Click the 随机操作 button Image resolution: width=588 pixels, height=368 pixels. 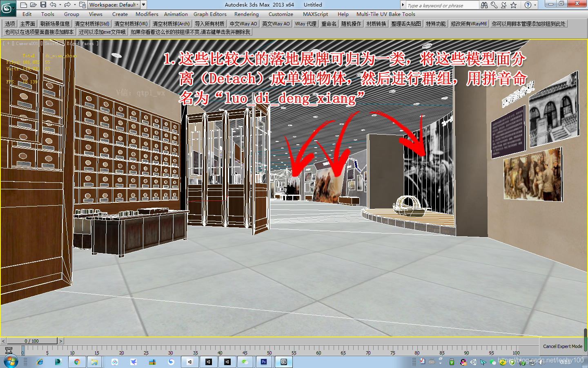pyautogui.click(x=351, y=24)
